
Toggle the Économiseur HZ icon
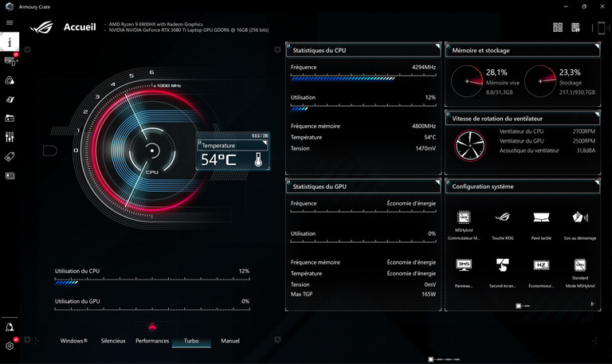tap(541, 265)
